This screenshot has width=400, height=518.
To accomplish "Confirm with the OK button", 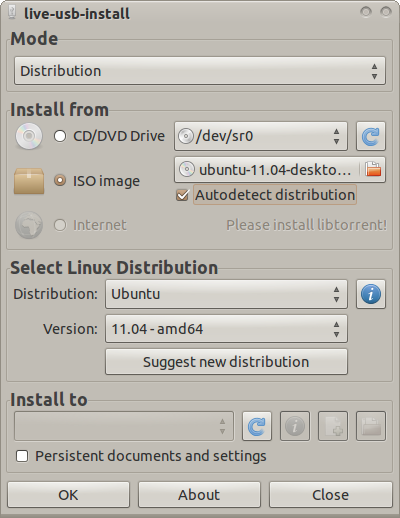I will [68, 495].
